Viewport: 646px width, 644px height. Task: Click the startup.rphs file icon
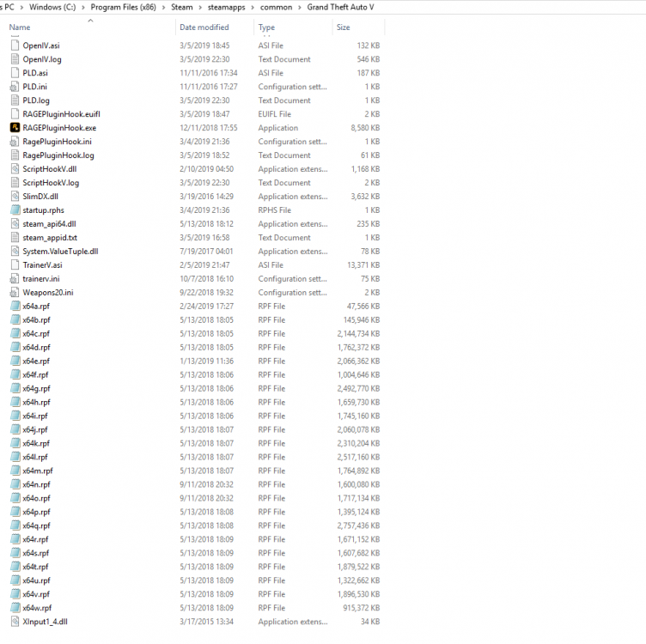[x=15, y=210]
